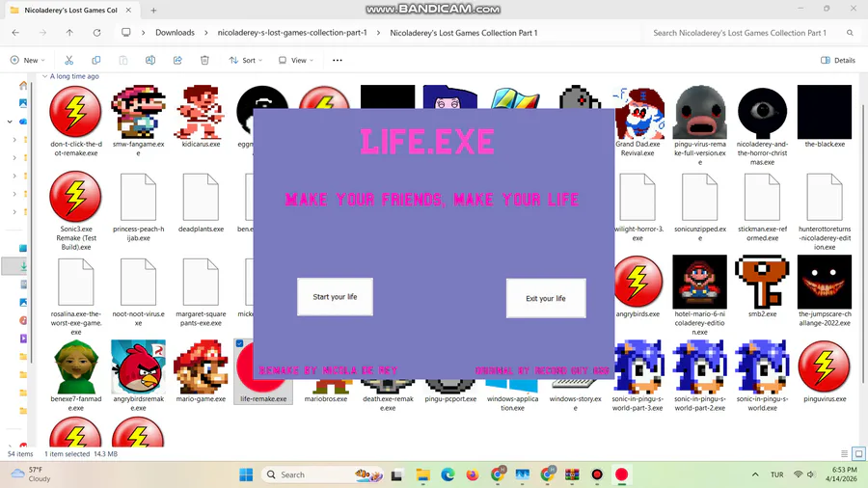
Task: Click the Exit your life button
Action: click(x=546, y=298)
